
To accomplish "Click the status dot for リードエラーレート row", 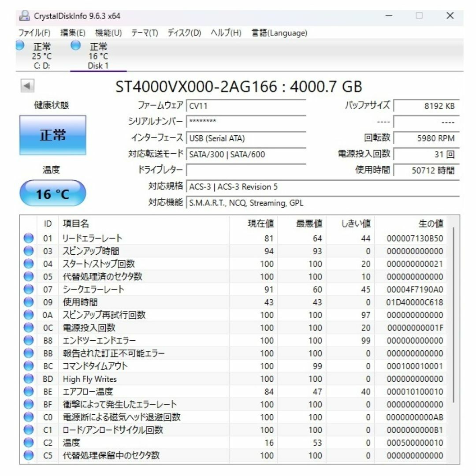I will coord(29,238).
